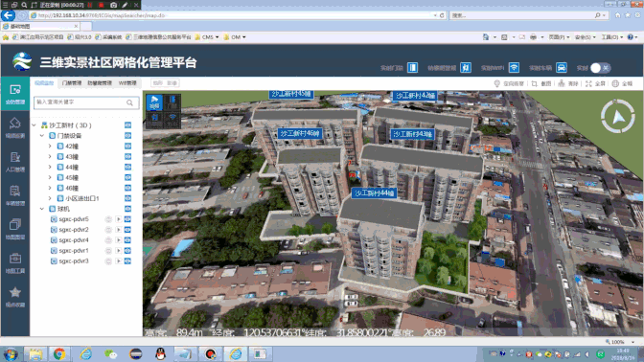
Task: Click the real-time WiFi icon in header
Action: pos(514,68)
